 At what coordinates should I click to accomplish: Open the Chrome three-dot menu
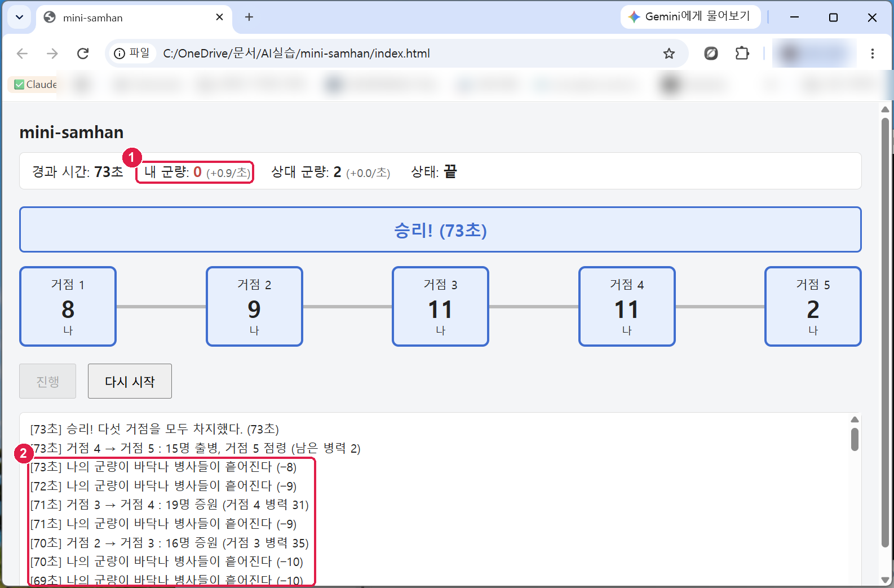click(x=872, y=54)
